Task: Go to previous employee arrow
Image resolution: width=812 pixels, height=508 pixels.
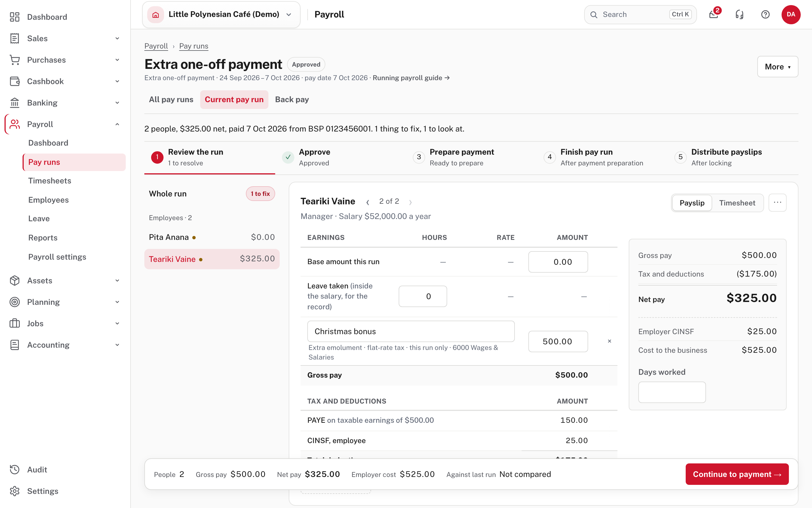Action: 368,202
